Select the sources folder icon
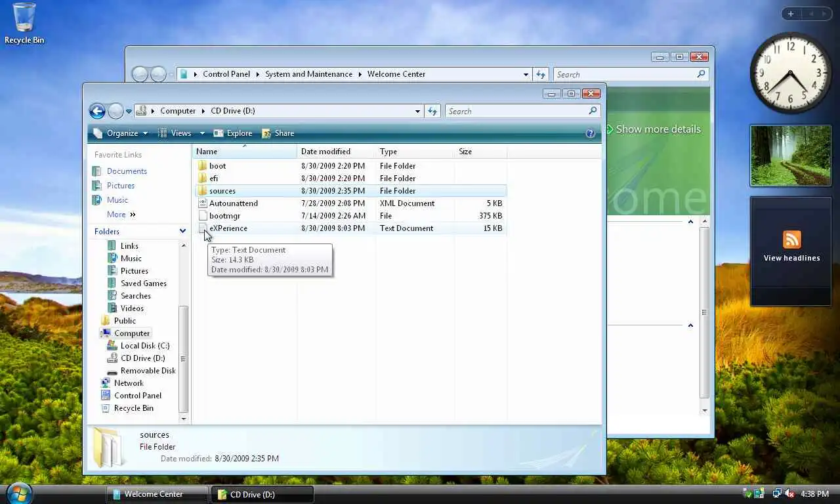 click(203, 191)
